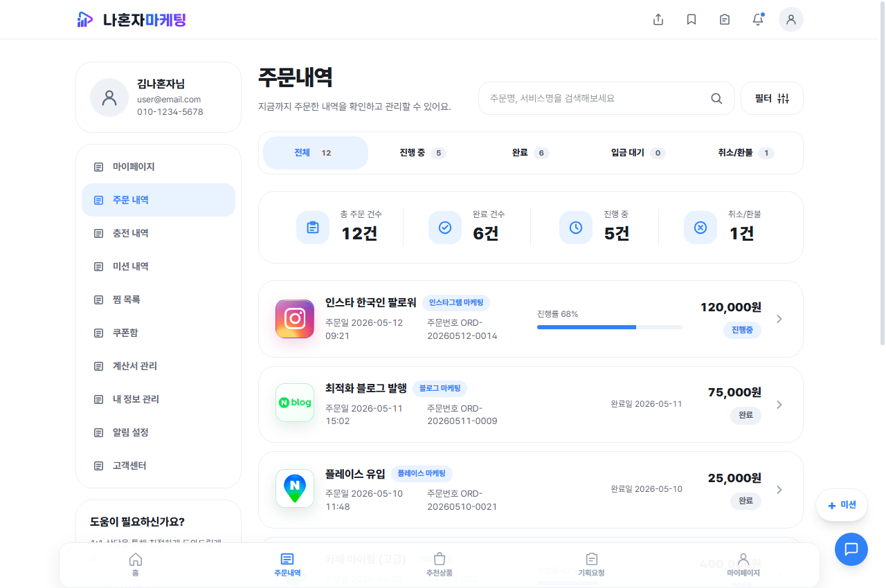This screenshot has height=588, width=886.
Task: Go to 홈 in bottom navigation
Action: 136,564
